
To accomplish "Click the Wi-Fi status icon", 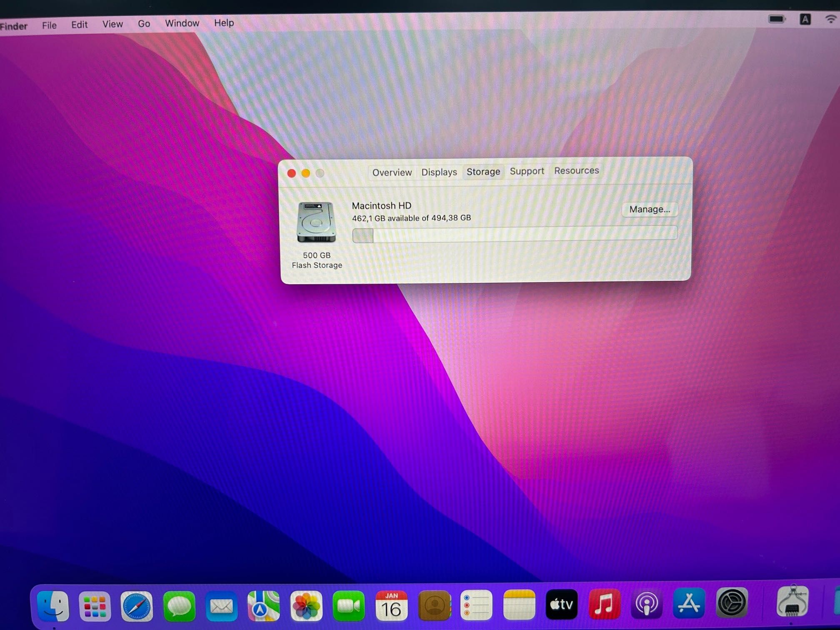I will tap(831, 19).
